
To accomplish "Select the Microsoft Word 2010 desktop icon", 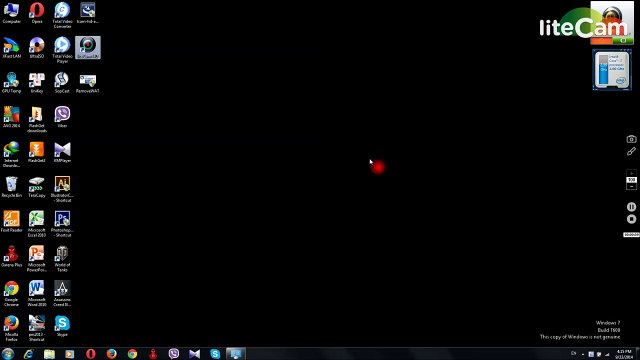I will (x=37, y=293).
